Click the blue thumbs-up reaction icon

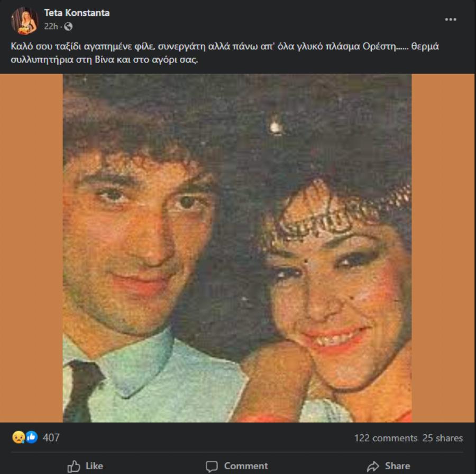point(31,438)
